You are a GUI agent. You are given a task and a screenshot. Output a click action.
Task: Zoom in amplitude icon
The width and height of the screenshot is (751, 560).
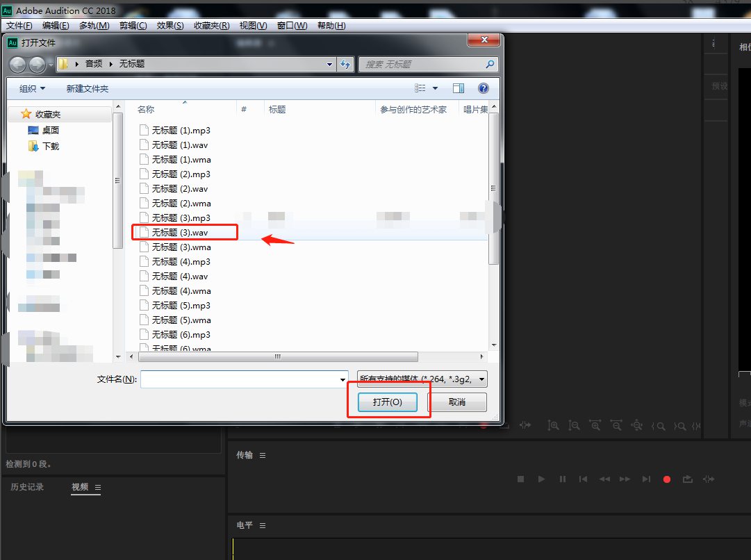coord(553,425)
